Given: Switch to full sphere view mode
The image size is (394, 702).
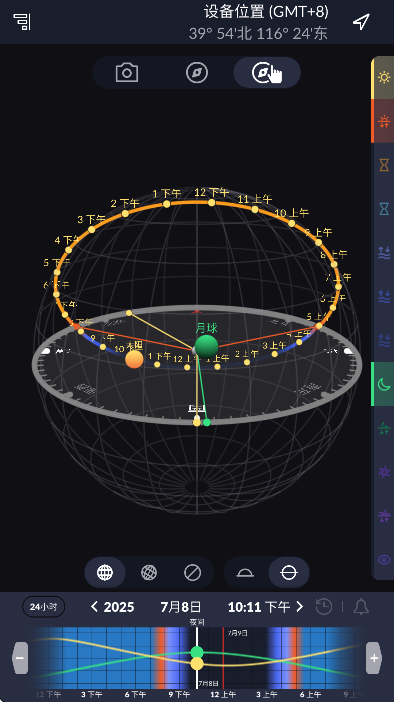Looking at the screenshot, I should 289,573.
